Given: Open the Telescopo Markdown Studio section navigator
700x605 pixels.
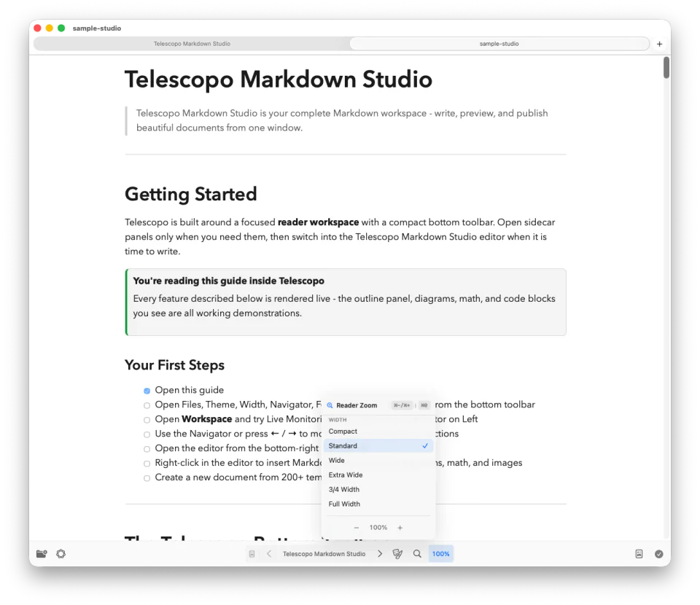Looking at the screenshot, I should (324, 554).
